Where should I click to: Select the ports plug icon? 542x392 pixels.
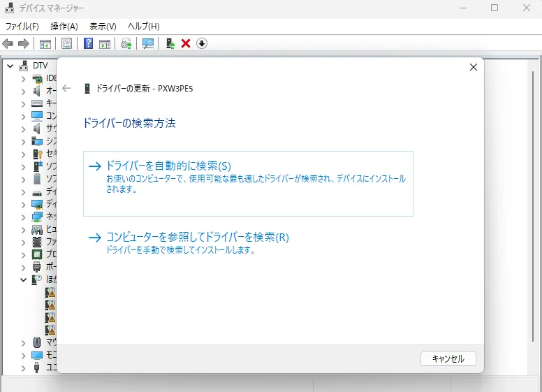click(x=36, y=267)
